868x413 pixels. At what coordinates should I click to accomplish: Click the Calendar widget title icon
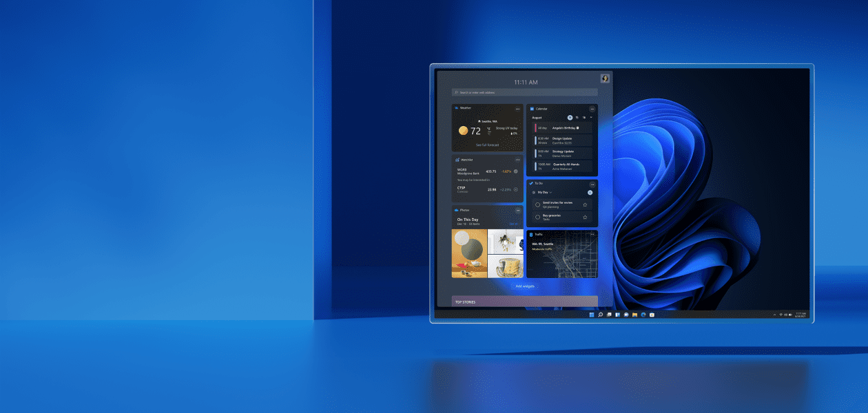click(x=532, y=109)
